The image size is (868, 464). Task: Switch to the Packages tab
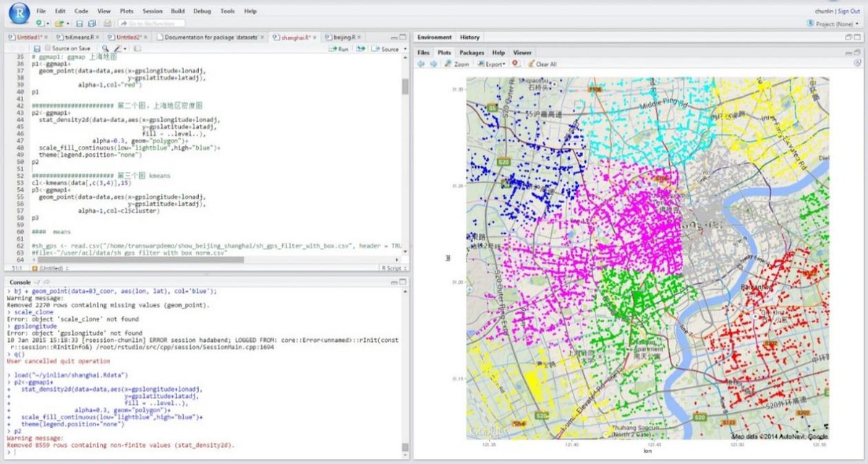coord(472,53)
